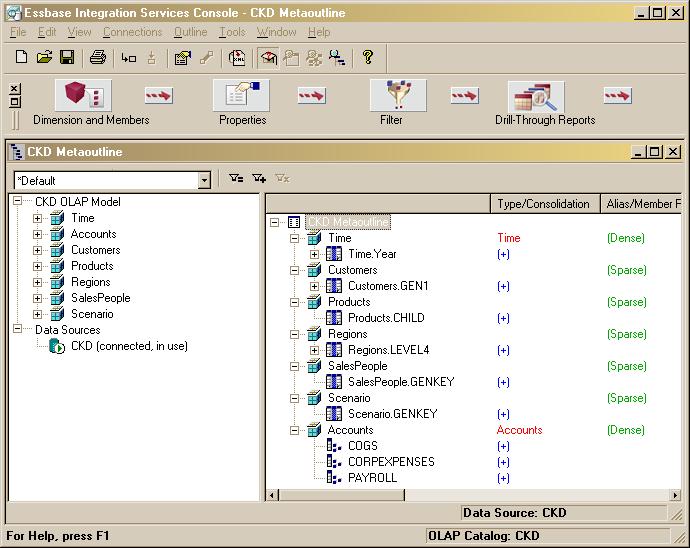This screenshot has width=690, height=548.
Task: Select CORPEXPENSES measure row
Action: 391,462
